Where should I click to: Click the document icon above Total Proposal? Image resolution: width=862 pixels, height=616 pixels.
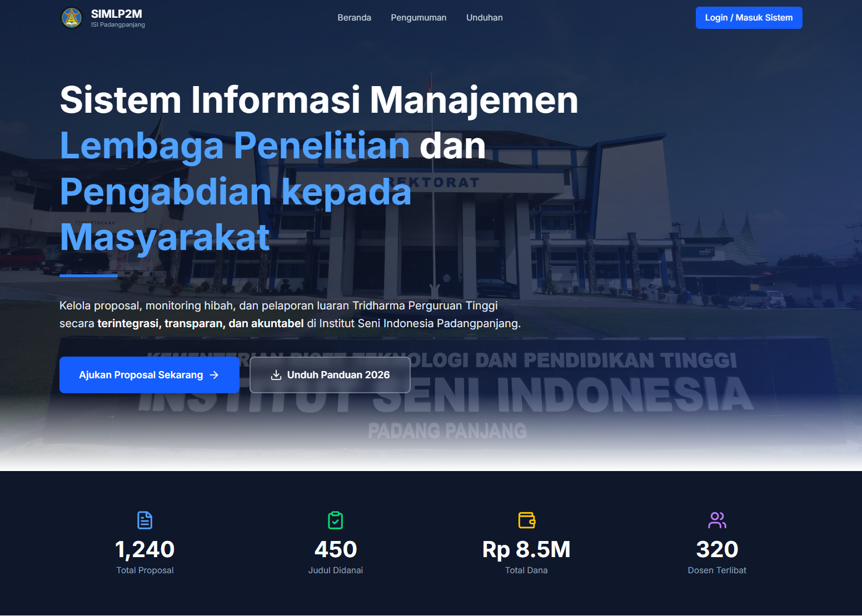145,520
